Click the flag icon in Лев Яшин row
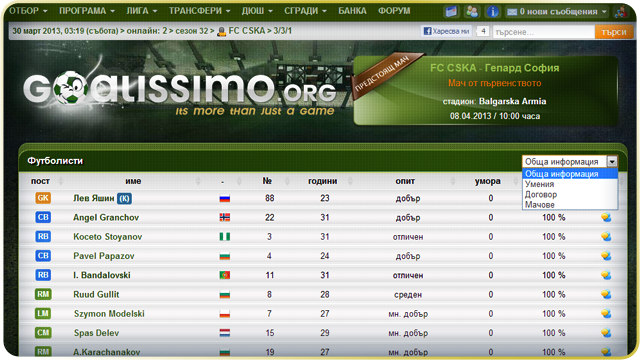Image resolution: width=640 pixels, height=360 pixels. 225,199
